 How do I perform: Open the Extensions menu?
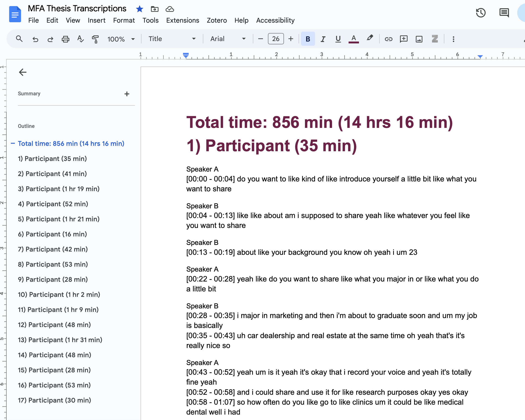click(183, 20)
